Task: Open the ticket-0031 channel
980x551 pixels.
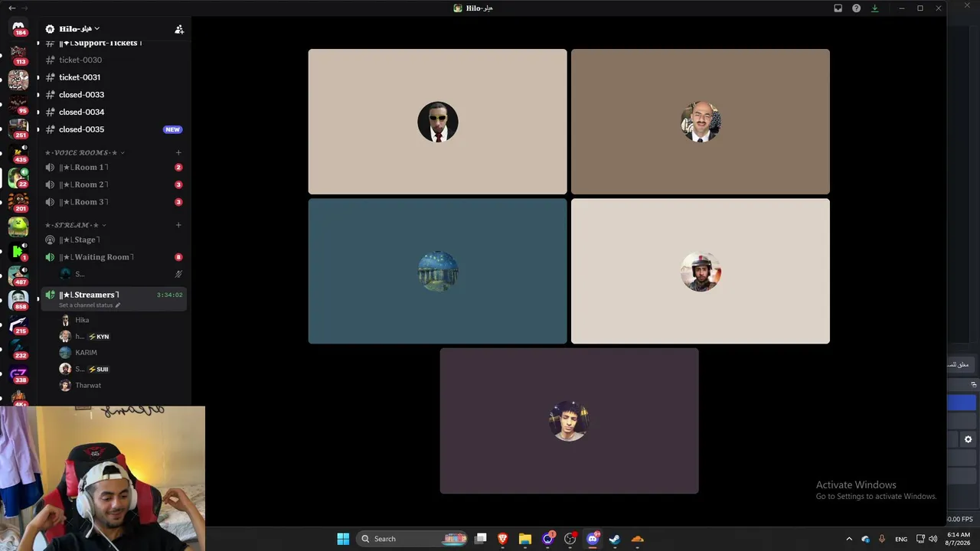Action: [x=114, y=77]
